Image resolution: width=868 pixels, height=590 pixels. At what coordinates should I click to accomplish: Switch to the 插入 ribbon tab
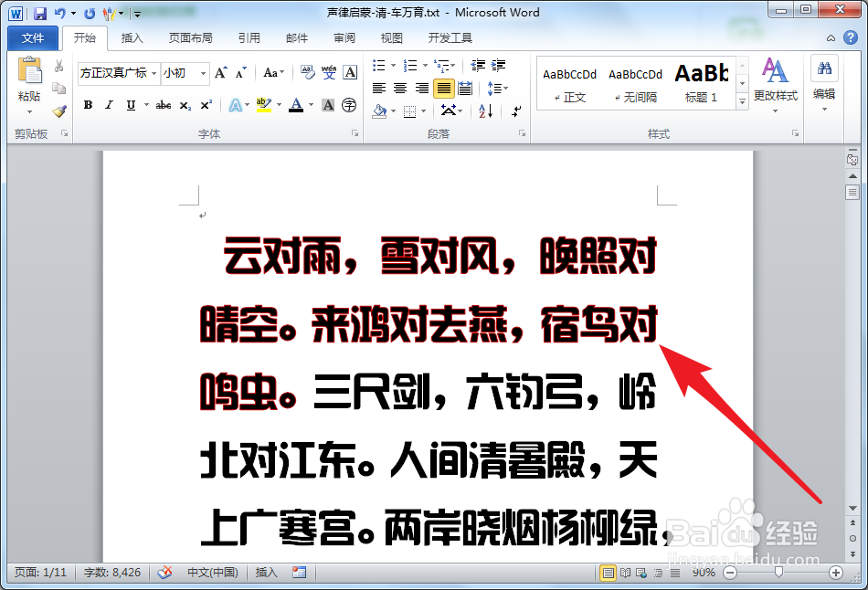pos(132,37)
